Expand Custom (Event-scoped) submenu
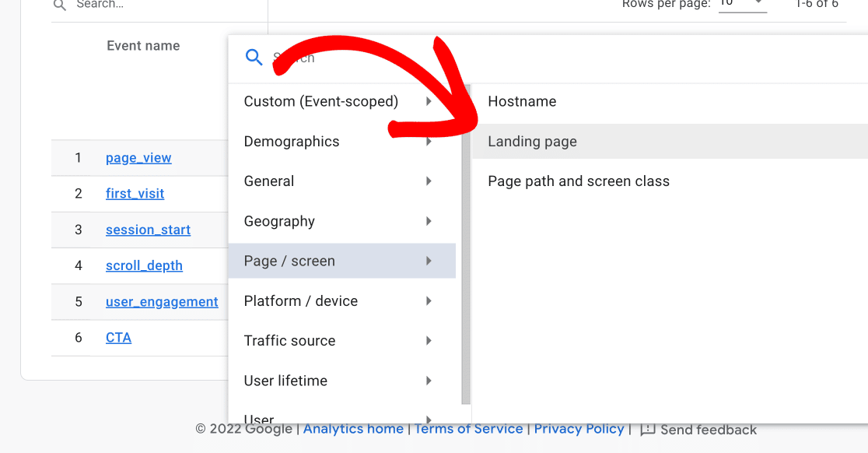This screenshot has width=868, height=453. (x=429, y=101)
